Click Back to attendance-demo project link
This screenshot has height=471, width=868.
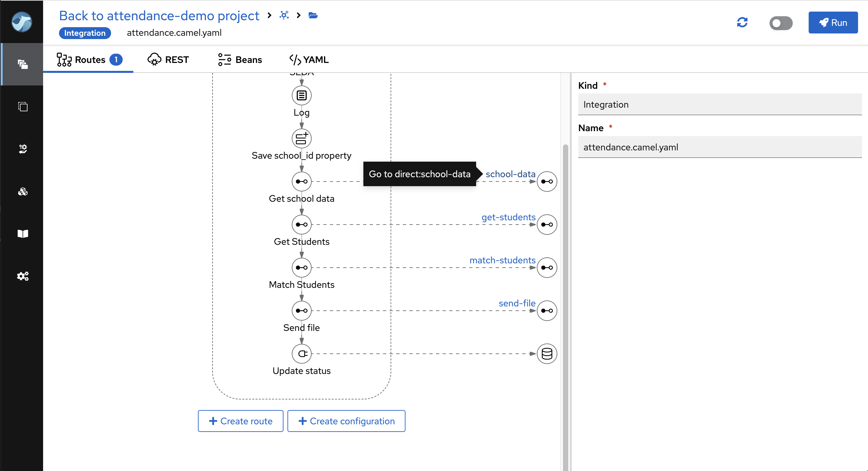[x=159, y=16]
